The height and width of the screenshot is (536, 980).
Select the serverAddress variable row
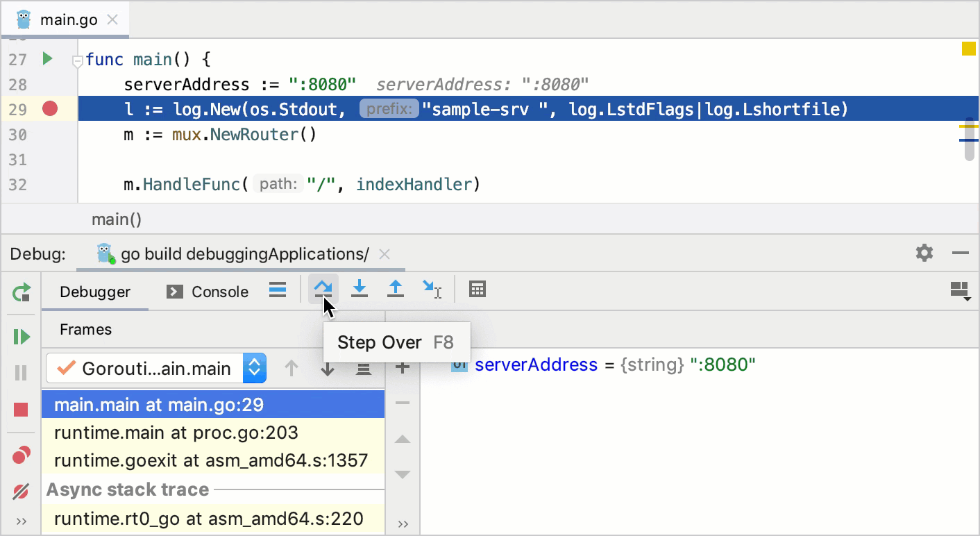click(x=700, y=365)
